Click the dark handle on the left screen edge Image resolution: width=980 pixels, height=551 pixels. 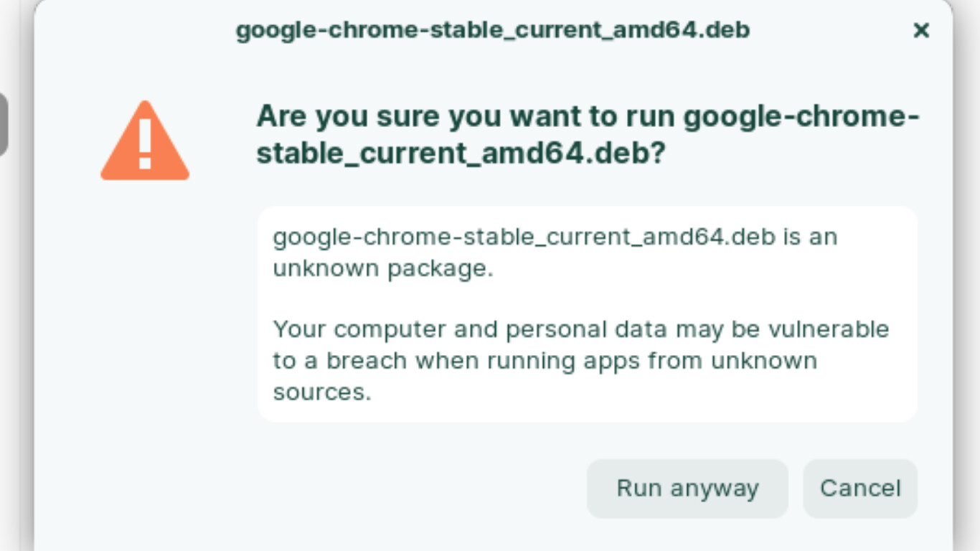[3, 122]
